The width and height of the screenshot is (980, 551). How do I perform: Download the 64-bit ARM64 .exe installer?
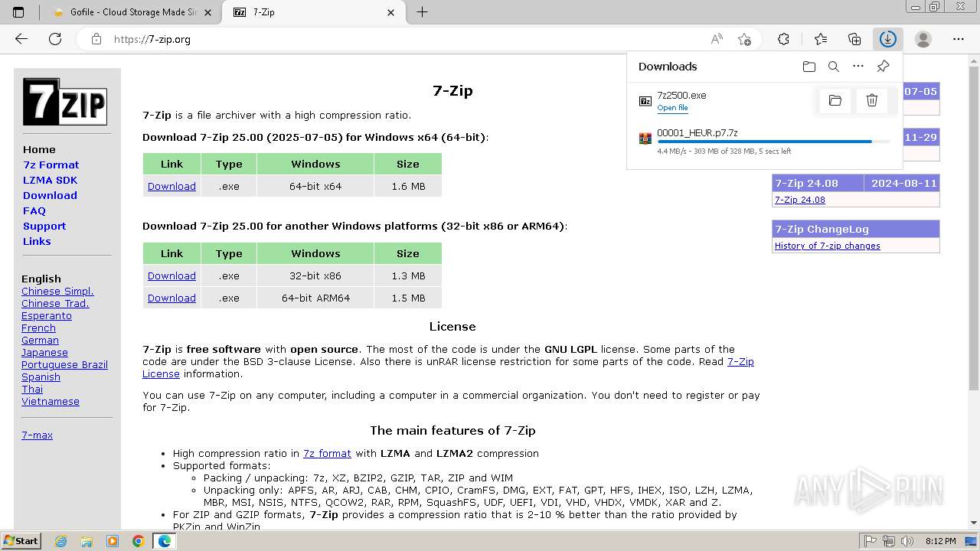[x=171, y=298]
